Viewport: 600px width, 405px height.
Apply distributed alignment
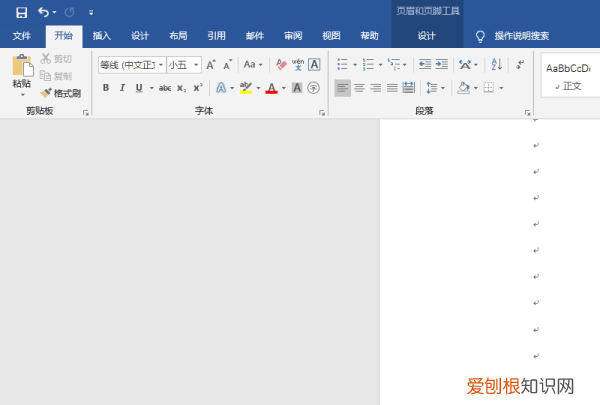[x=409, y=88]
